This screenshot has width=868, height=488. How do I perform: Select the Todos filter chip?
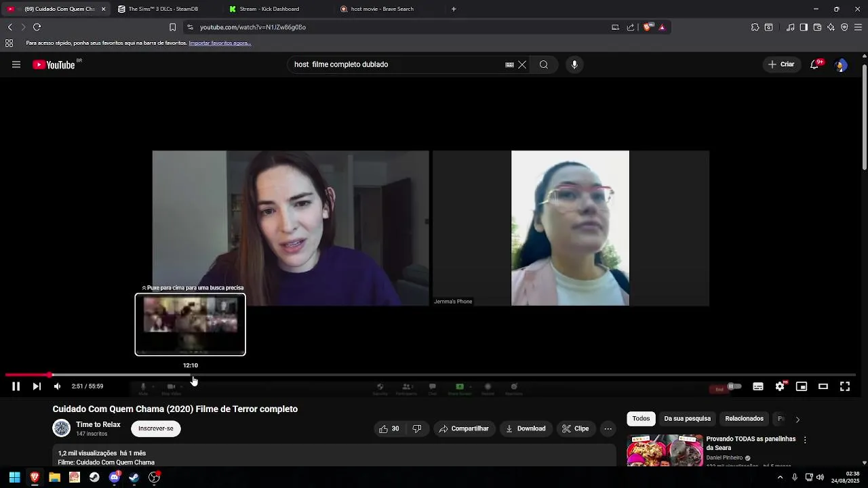[x=641, y=419]
